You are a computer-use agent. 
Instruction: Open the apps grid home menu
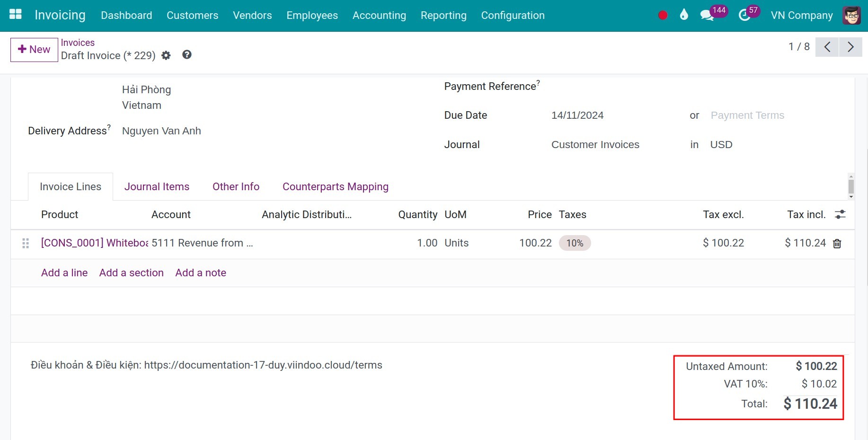(x=16, y=15)
